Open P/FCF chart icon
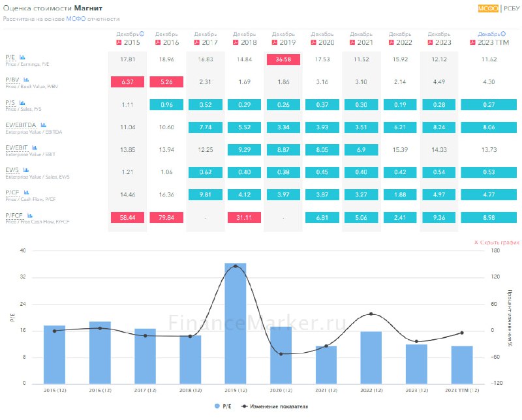The height and width of the screenshot is (420, 522). [30, 215]
